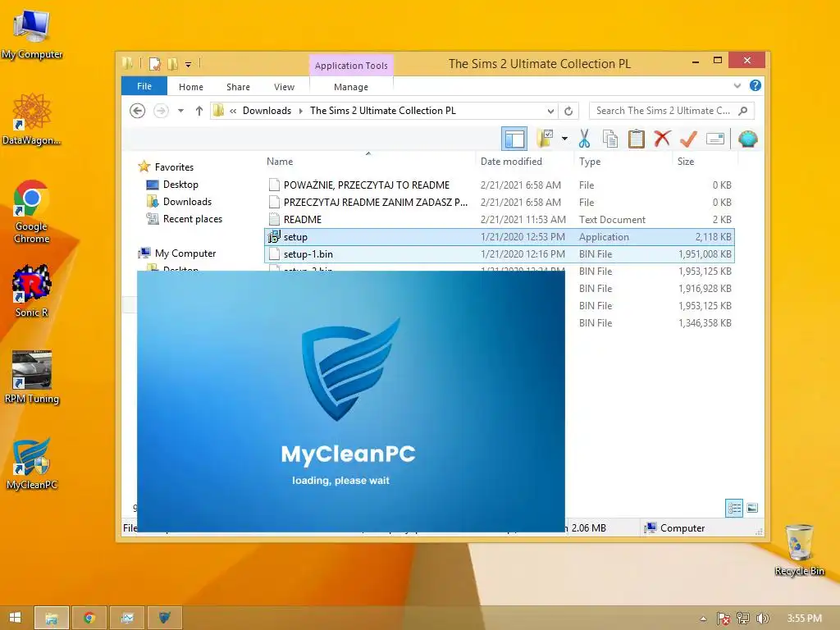Sort files by Date modified column header
Screen dimensions: 840x630
tap(511, 162)
